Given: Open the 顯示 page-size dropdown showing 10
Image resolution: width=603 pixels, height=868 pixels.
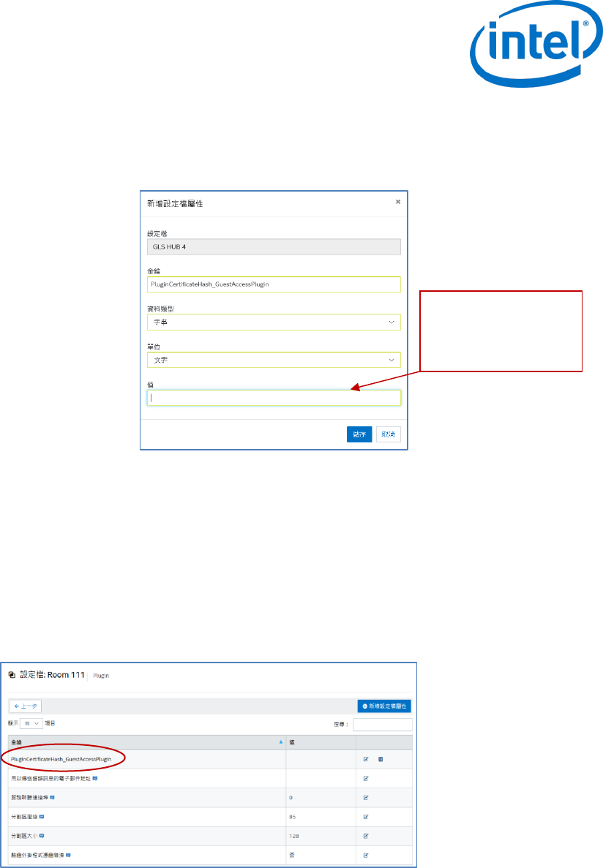Looking at the screenshot, I should [x=31, y=723].
